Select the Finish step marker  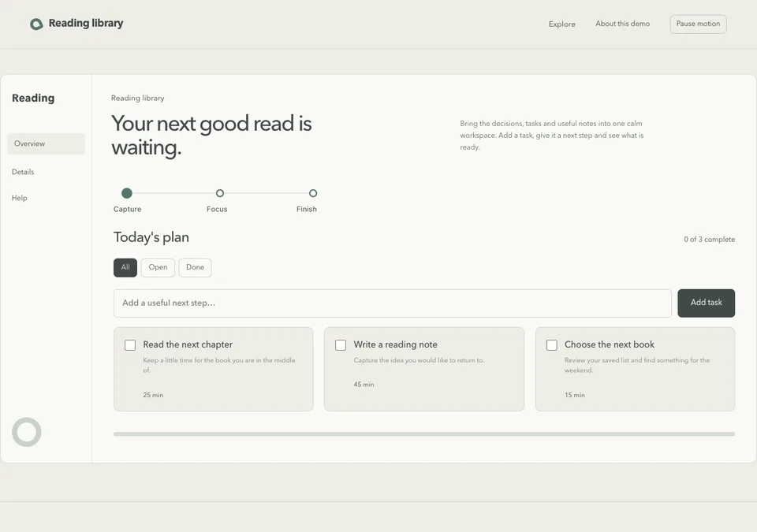pos(313,193)
